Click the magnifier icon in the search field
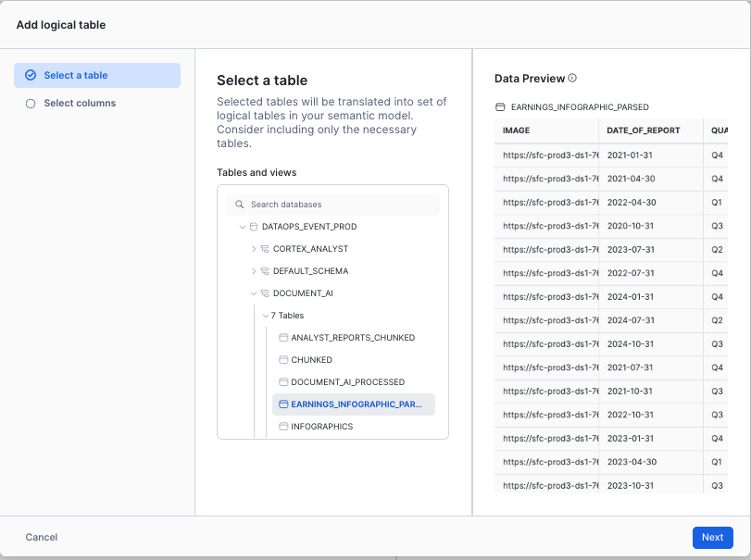This screenshot has height=560, width=751. (240, 203)
